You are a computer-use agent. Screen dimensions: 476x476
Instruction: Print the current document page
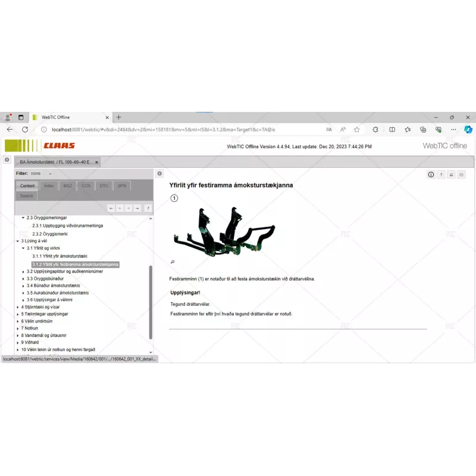pyautogui.click(x=451, y=174)
